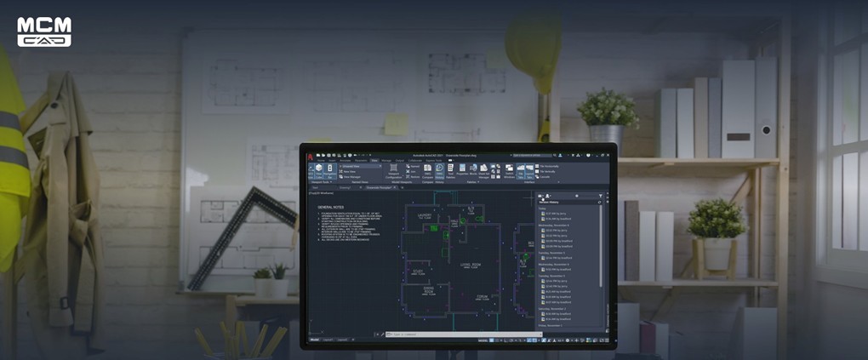This screenshot has width=868, height=360.
Task: Click the Properties palette icon
Action: (x=462, y=169)
